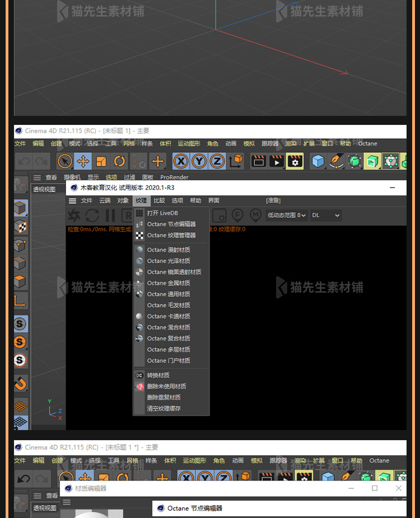The height and width of the screenshot is (518, 420).
Task: Click the blue Cube primitive icon
Action: 318,162
